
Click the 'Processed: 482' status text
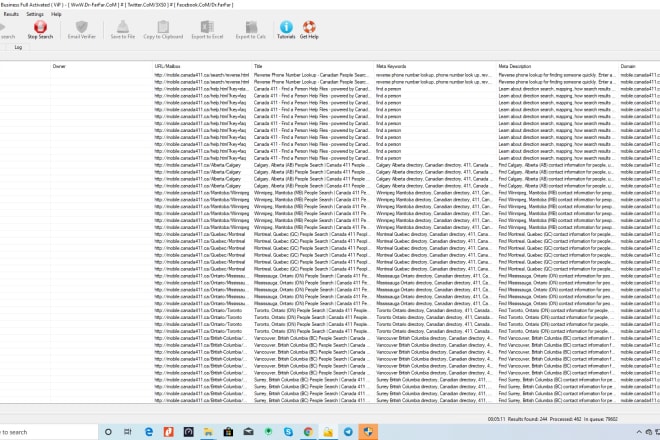[566, 419]
